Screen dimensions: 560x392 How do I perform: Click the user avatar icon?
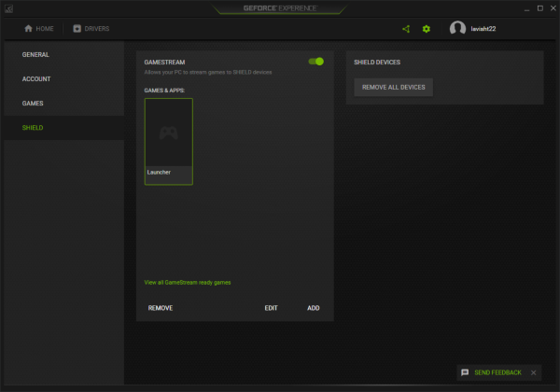click(457, 28)
